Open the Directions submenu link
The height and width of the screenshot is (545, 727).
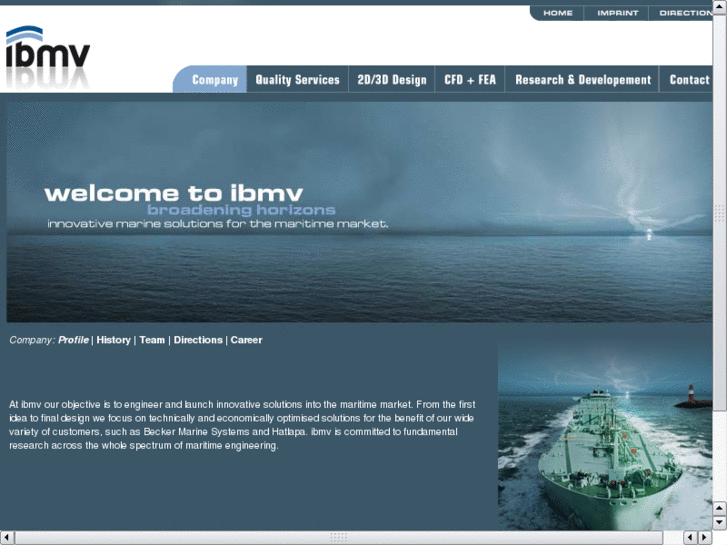pyautogui.click(x=198, y=340)
